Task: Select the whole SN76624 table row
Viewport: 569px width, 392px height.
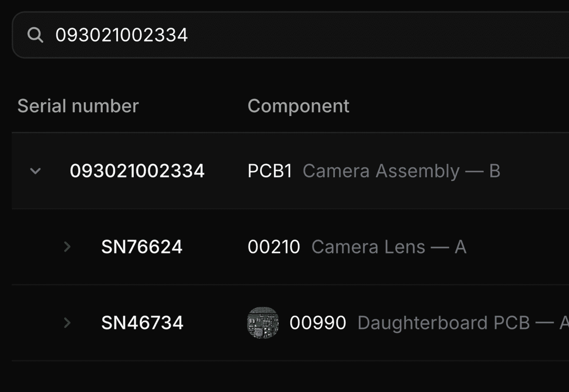Action: pyautogui.click(x=516, y=247)
